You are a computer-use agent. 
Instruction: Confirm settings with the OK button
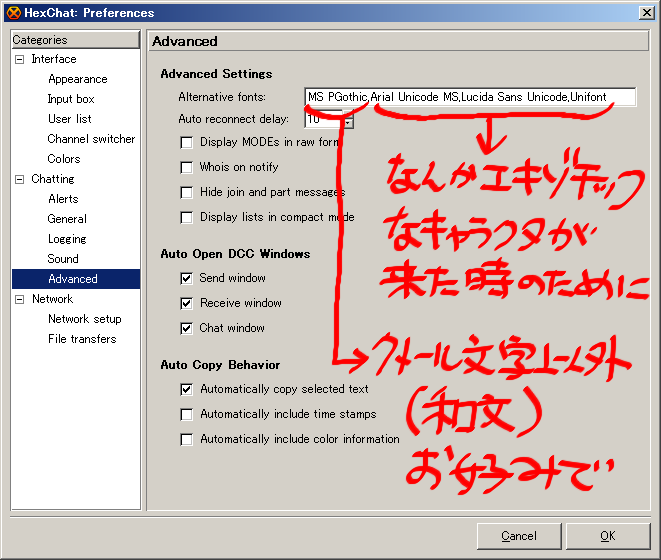coord(608,536)
